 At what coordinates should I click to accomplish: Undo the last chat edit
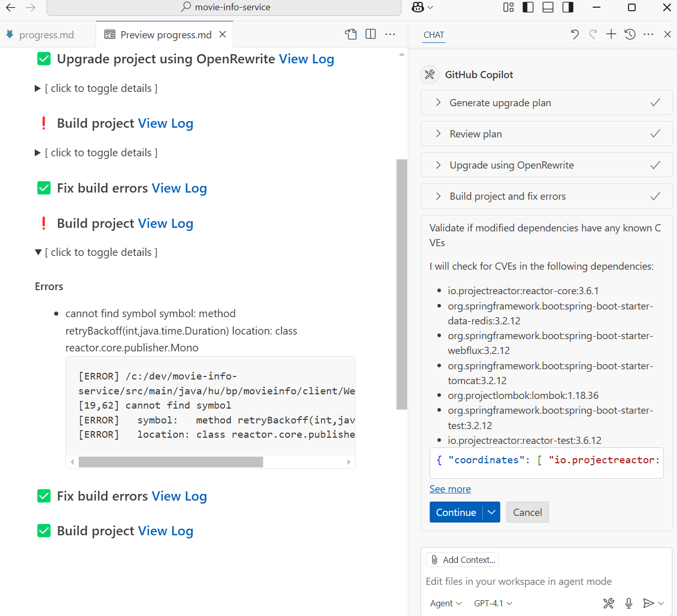coord(574,34)
